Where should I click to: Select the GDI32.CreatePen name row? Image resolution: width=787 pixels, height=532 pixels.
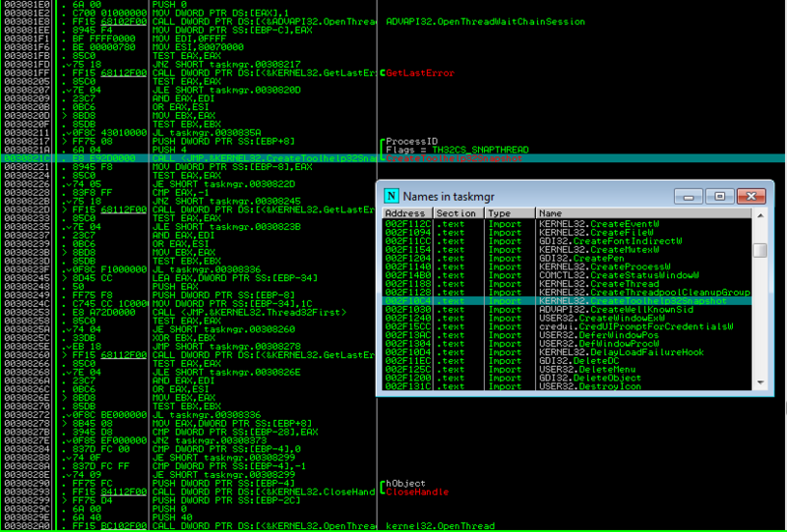pyautogui.click(x=567, y=258)
